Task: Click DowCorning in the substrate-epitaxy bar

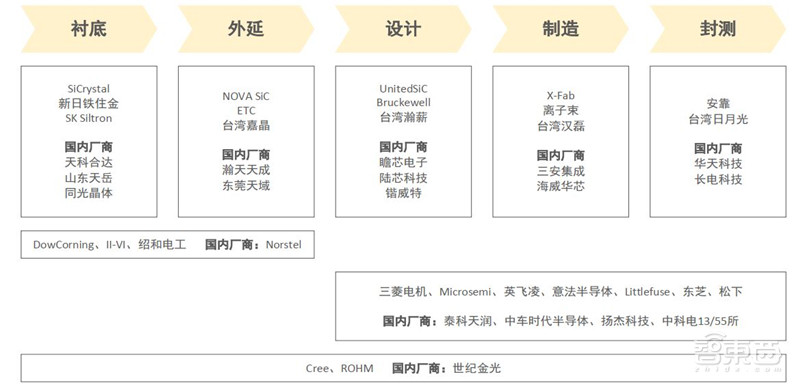Action: point(63,245)
